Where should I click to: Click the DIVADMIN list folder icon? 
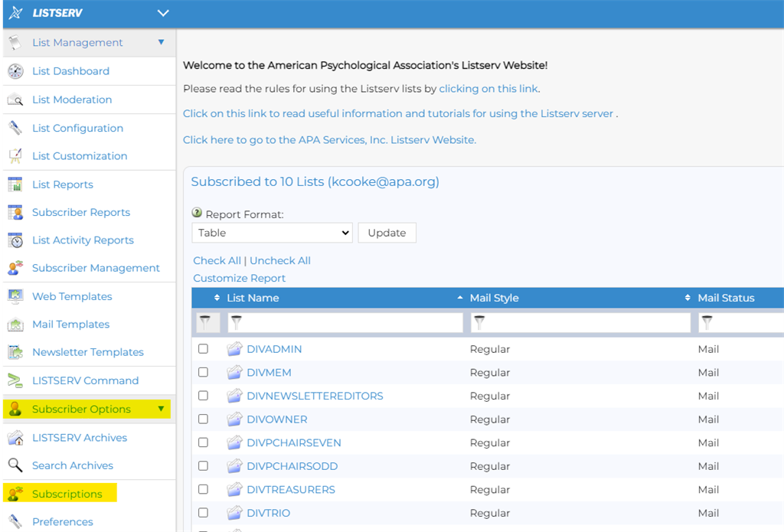pyautogui.click(x=234, y=348)
